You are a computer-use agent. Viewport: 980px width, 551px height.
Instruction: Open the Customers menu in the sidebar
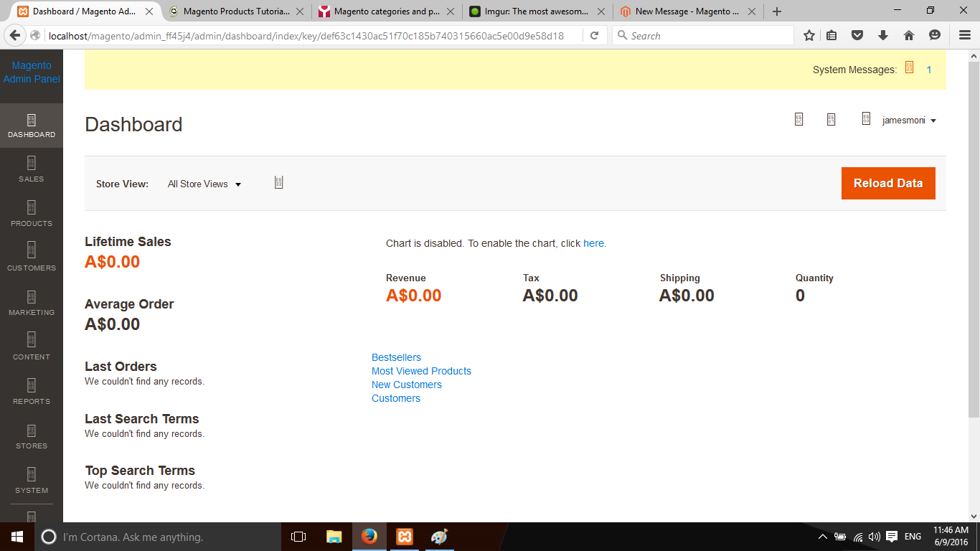pyautogui.click(x=32, y=259)
